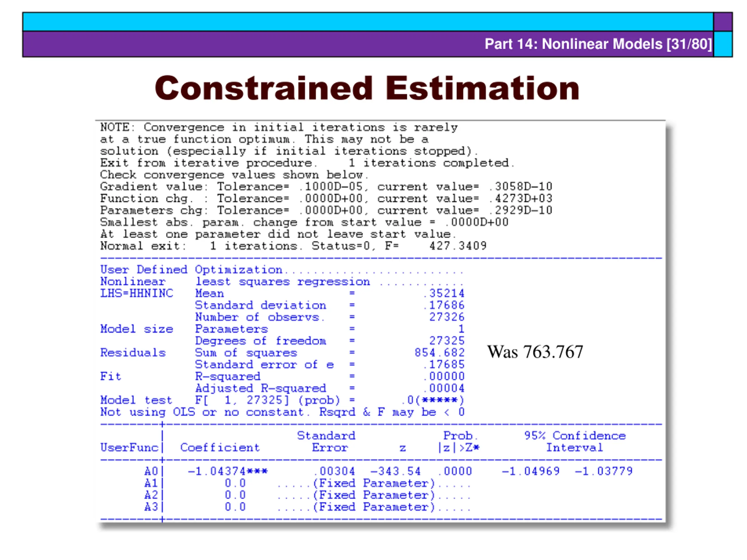Click the 'LHS=HHNINC' label
This screenshot has height=560, width=747.
point(137,293)
